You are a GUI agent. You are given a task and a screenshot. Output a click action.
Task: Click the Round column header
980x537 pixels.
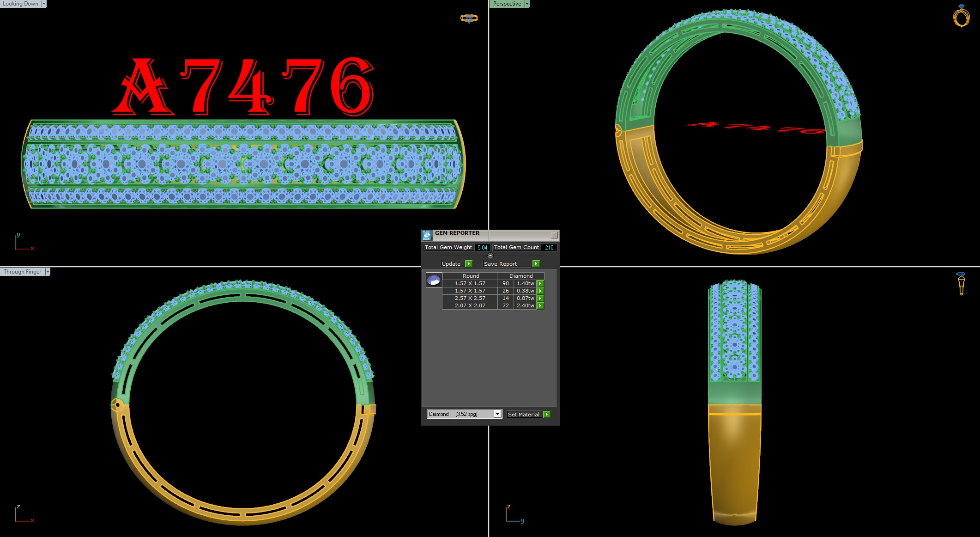[470, 276]
